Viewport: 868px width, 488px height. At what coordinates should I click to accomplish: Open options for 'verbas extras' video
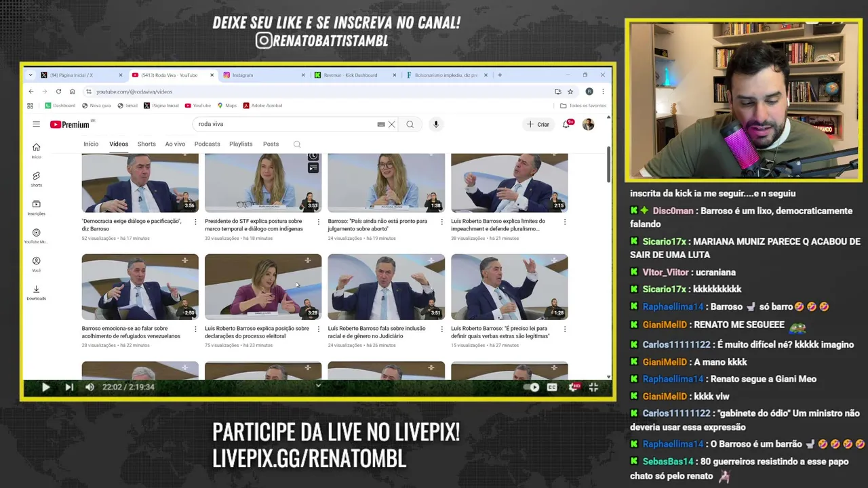click(565, 329)
